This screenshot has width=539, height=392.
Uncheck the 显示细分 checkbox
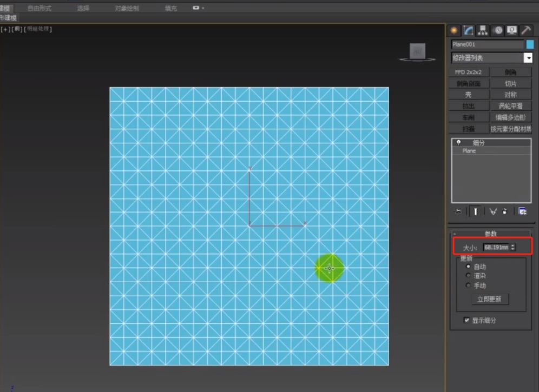point(467,320)
